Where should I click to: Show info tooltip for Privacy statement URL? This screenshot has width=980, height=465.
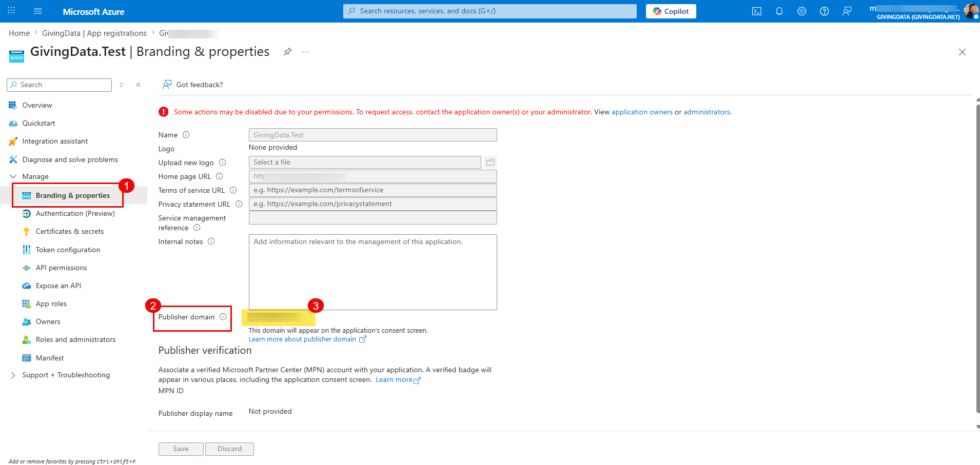coord(239,204)
